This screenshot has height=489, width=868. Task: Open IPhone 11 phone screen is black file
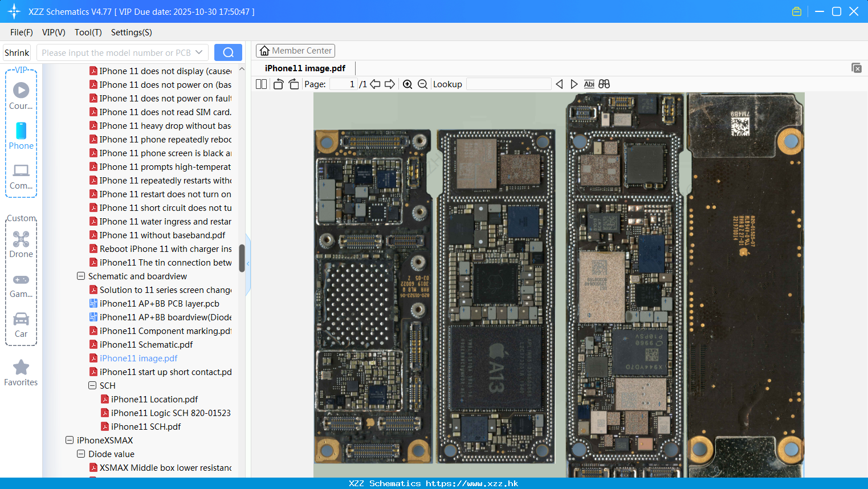165,153
